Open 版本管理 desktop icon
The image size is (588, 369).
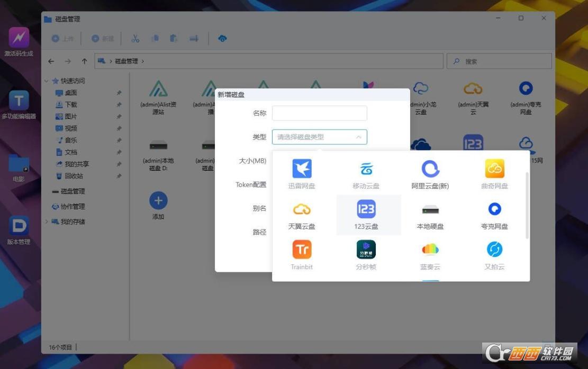(19, 230)
